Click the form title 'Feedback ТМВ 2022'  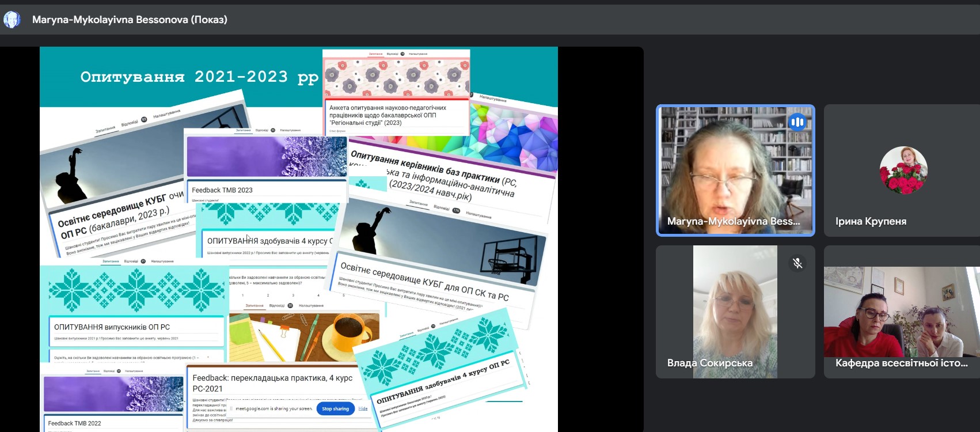pyautogui.click(x=75, y=423)
